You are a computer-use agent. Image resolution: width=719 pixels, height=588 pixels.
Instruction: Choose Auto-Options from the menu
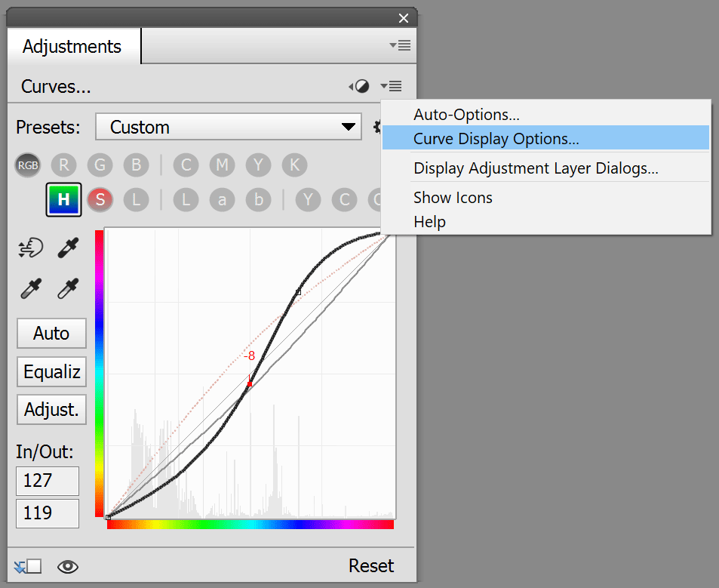point(466,115)
